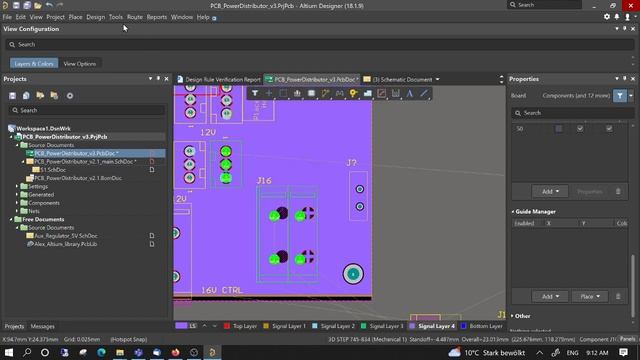Viewport: 640px width, 360px height.
Task: Select the place text string A icon
Action: click(x=410, y=93)
